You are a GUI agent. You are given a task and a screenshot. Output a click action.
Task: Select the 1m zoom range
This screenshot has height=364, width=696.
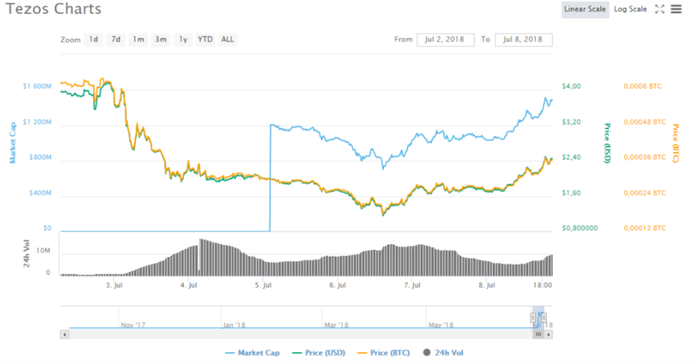(138, 40)
